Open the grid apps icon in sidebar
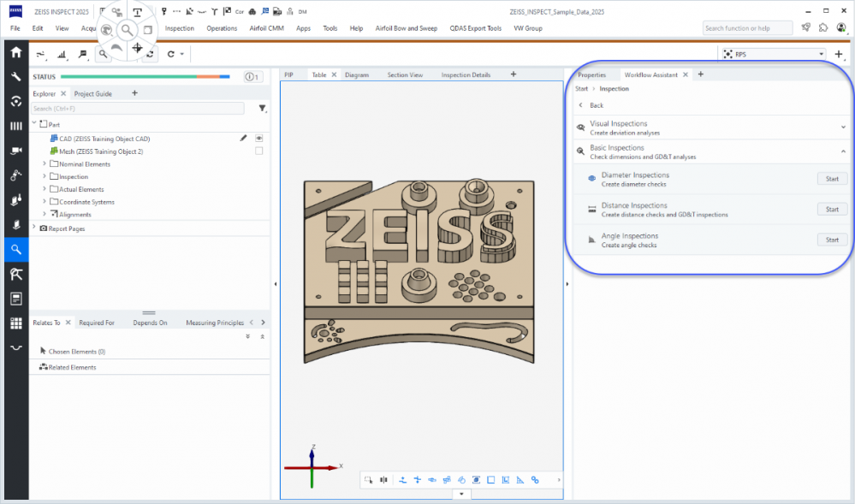 point(15,323)
